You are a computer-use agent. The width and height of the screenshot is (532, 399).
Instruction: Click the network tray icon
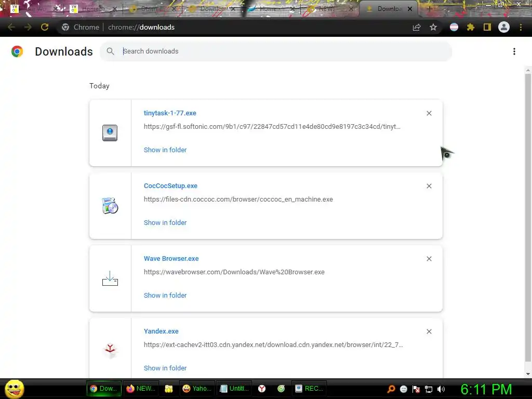pyautogui.click(x=429, y=389)
